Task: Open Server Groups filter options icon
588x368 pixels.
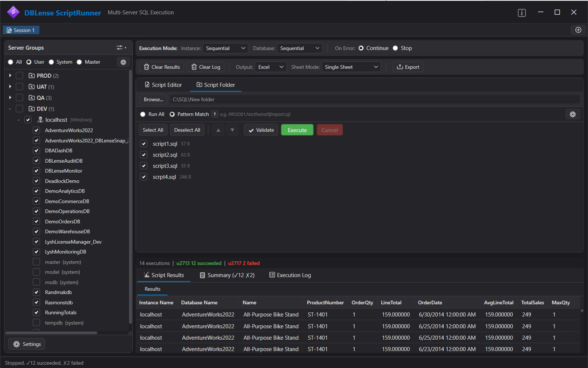Action: click(x=121, y=47)
